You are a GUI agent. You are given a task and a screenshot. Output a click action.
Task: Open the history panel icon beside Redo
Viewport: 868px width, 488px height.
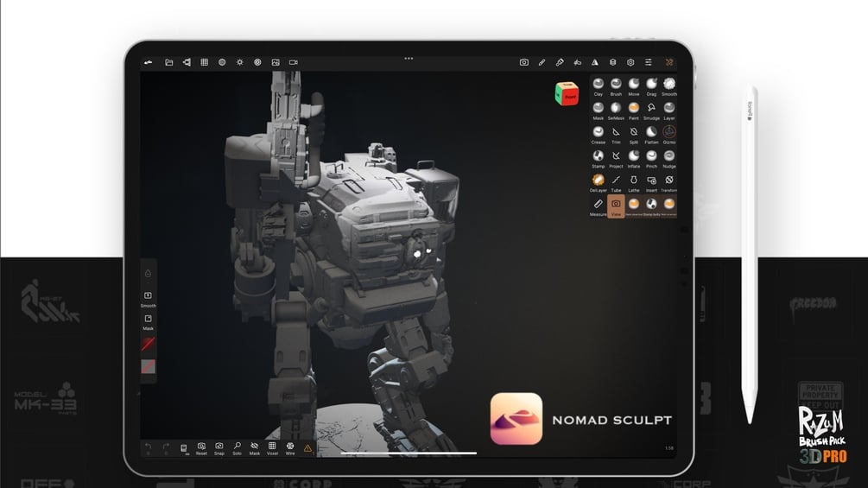(184, 448)
